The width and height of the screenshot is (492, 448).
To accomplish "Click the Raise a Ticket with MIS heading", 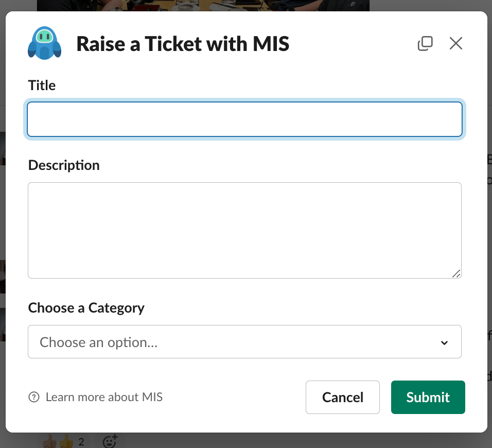I will pyautogui.click(x=183, y=44).
